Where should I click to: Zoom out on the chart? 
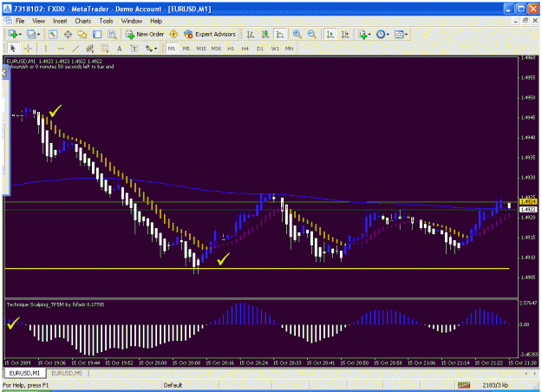311,34
